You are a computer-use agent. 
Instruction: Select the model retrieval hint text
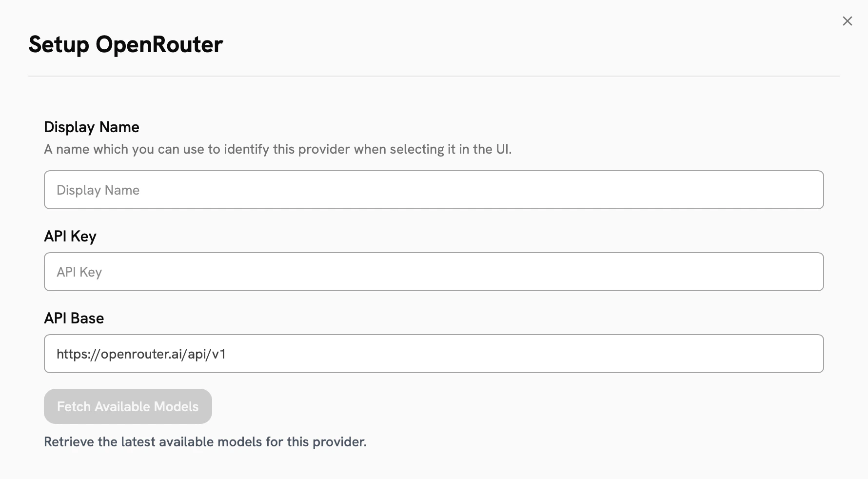coord(205,442)
